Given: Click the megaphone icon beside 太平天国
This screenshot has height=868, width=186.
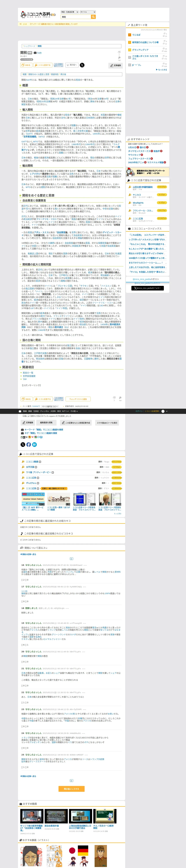Looking at the screenshot, I should click(23, 467).
